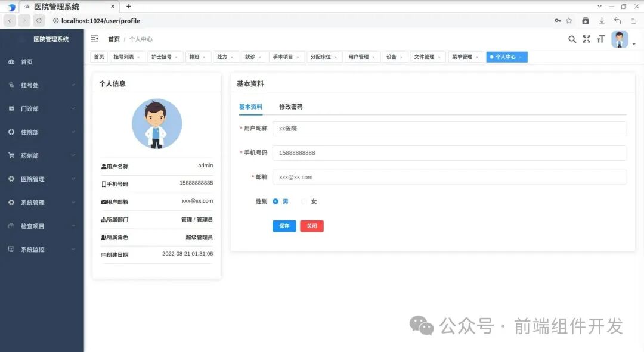Click the font size adjustment icon
644x352 pixels.
[600, 39]
